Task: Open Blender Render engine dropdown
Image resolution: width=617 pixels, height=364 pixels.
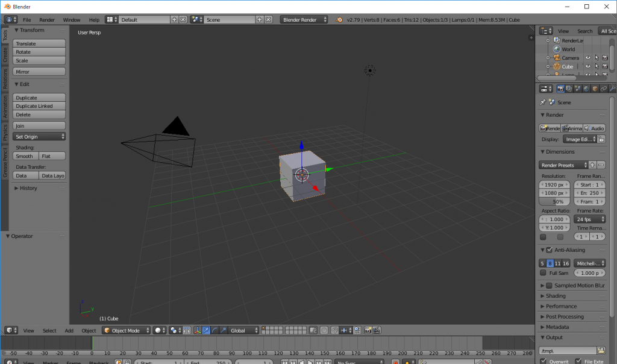Action: [304, 20]
